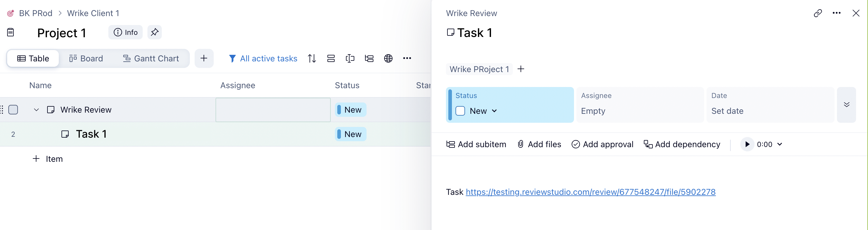Start the time tracker play button

(747, 144)
